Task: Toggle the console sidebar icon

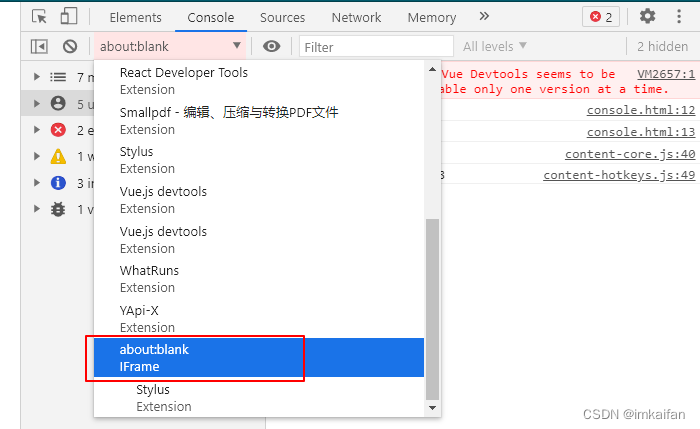Action: coord(39,46)
